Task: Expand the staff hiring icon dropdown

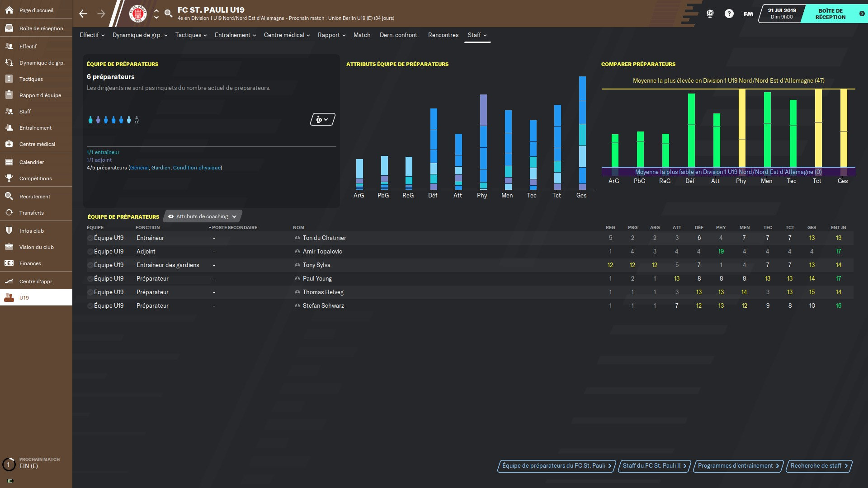Action: (322, 120)
